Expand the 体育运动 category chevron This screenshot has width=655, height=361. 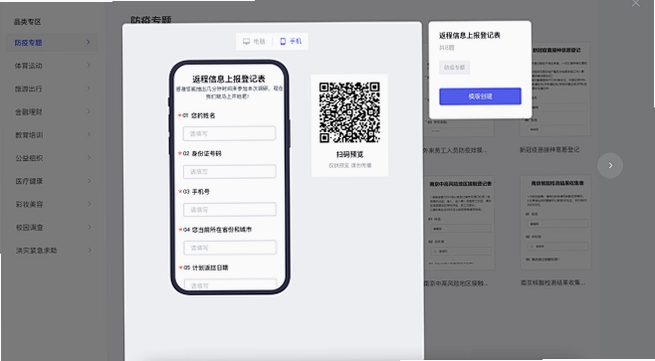[x=89, y=65]
